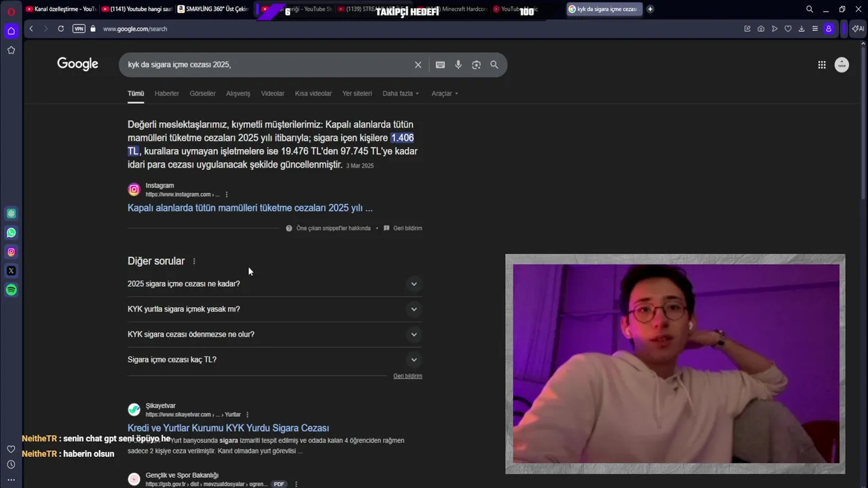The height and width of the screenshot is (488, 868).
Task: Start voice search with microphone icon
Action: coord(458,64)
